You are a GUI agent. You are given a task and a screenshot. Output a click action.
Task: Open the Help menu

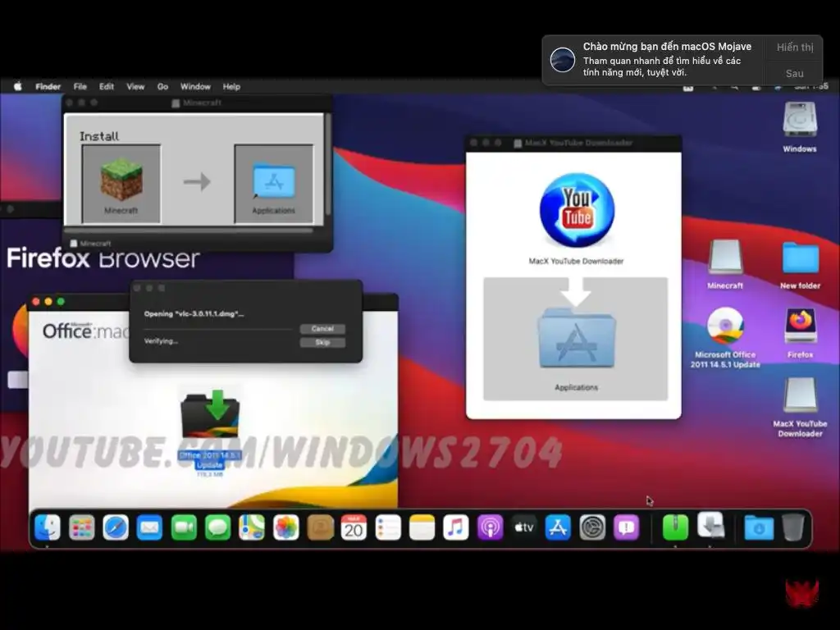[x=231, y=86]
